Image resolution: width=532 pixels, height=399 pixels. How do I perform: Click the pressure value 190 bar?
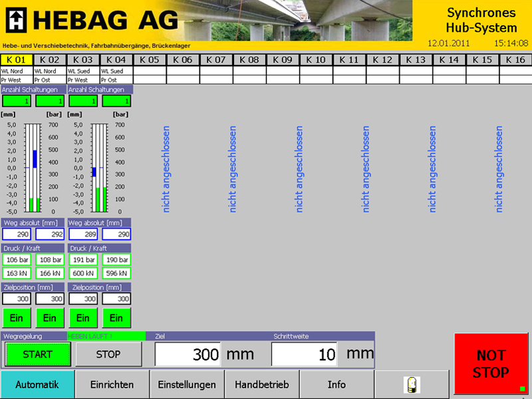click(116, 260)
